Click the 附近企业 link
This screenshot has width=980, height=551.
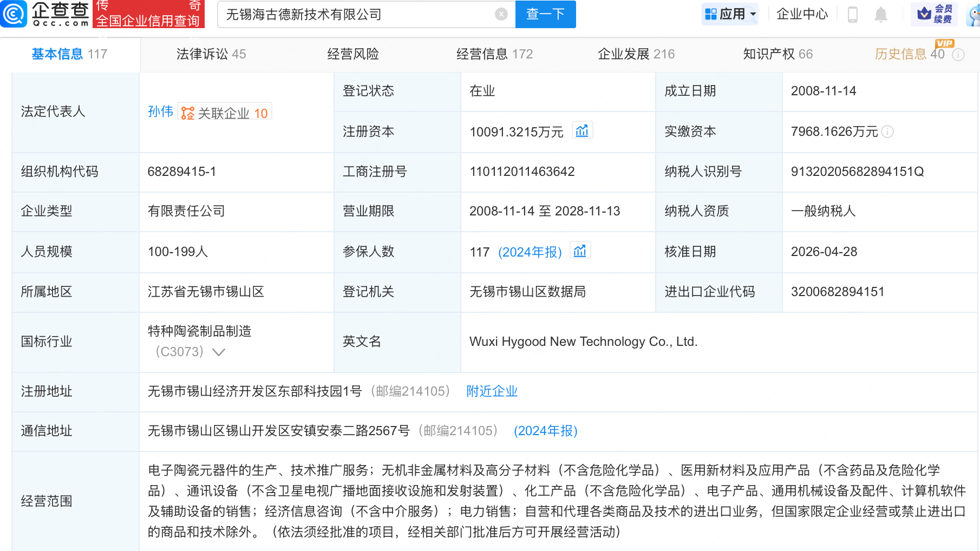click(x=492, y=391)
